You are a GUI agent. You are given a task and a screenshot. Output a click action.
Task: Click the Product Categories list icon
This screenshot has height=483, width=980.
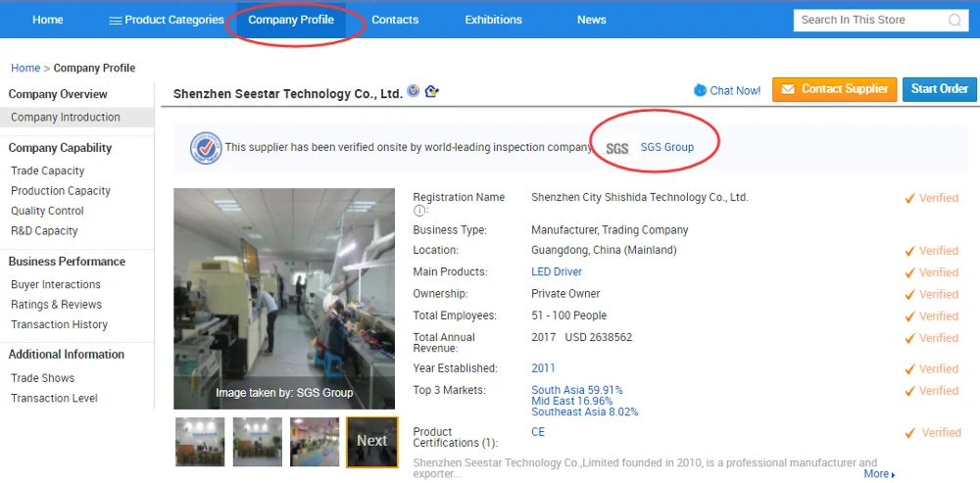click(115, 21)
